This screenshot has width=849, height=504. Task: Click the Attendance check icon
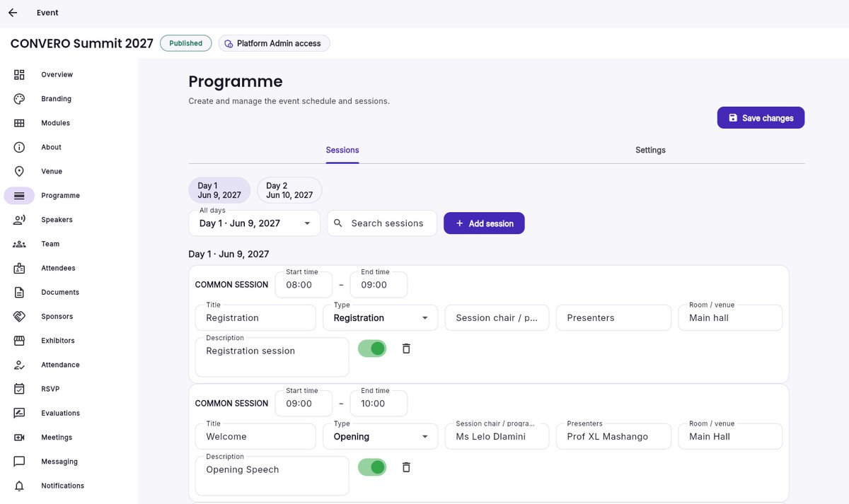point(19,365)
